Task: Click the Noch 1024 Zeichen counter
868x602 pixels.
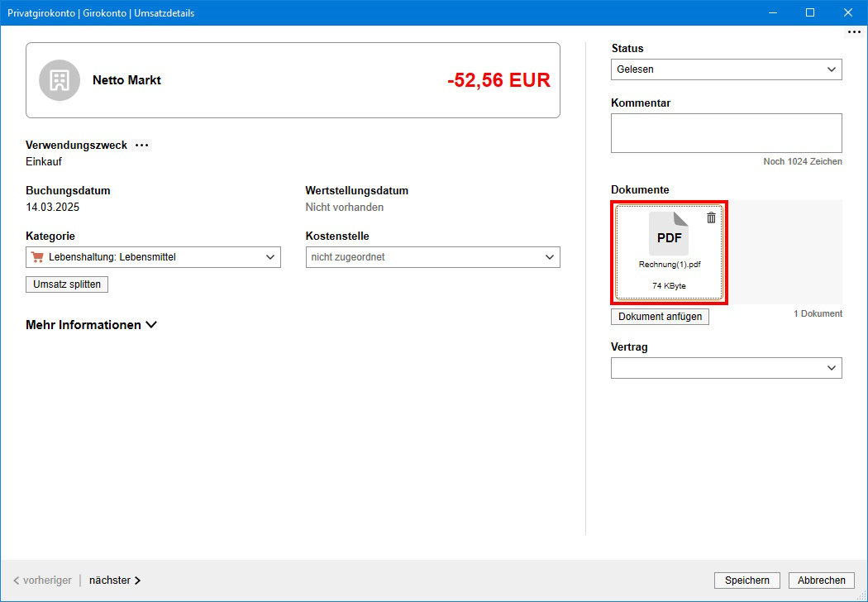Action: click(x=803, y=162)
